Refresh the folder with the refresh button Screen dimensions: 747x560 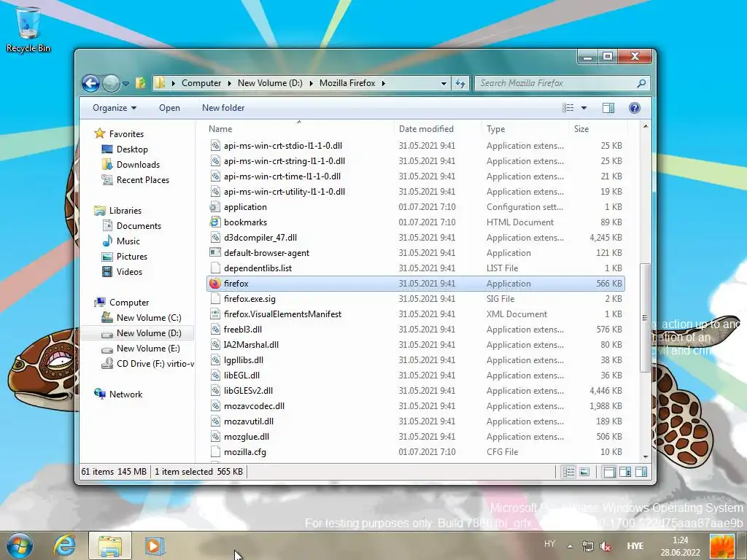point(460,83)
